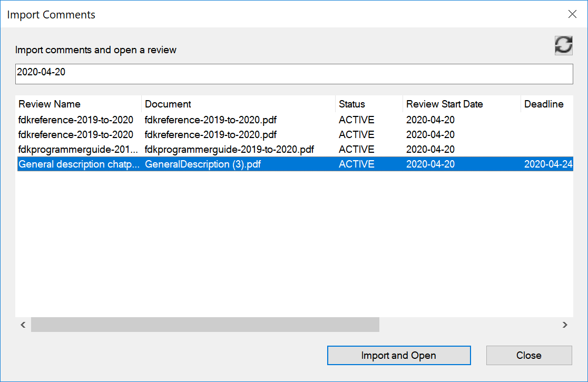Select the first fdkreference-2019-to-2020 review row

point(76,120)
